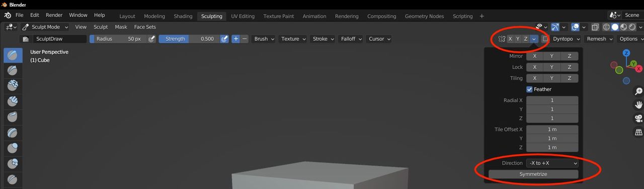Toggle the camera view icon

pyautogui.click(x=638, y=119)
